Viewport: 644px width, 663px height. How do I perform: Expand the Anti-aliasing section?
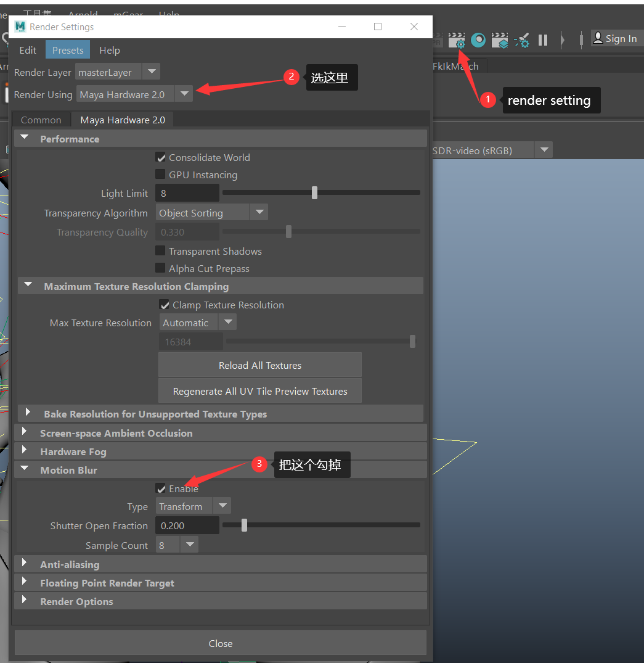tap(24, 563)
